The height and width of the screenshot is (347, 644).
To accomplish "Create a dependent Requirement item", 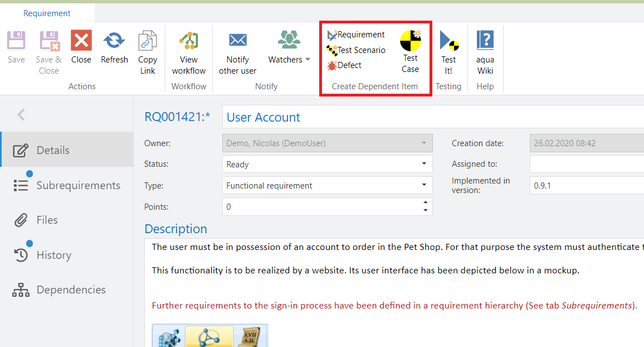I will click(355, 35).
